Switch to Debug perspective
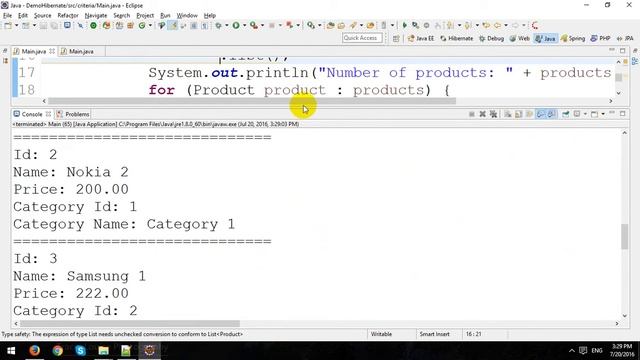The image size is (640, 360). (491, 38)
